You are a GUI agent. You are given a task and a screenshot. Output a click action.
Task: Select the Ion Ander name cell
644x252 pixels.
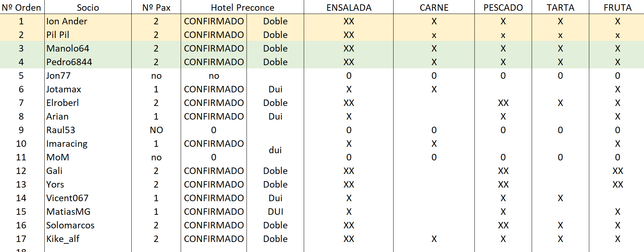pos(88,21)
